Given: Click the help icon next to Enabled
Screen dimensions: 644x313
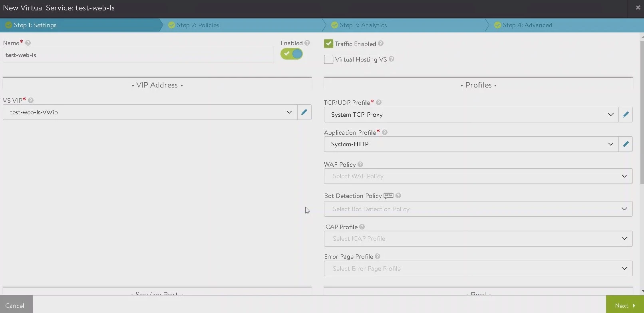Looking at the screenshot, I should [307, 43].
